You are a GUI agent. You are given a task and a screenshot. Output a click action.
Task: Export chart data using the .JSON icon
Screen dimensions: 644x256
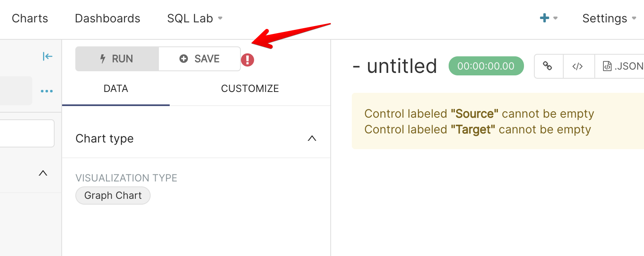coord(622,66)
